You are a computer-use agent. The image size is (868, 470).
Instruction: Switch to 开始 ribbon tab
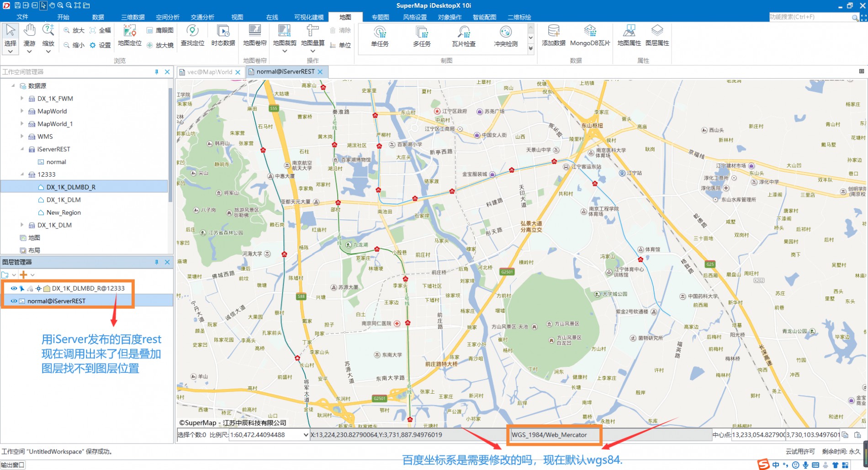(x=63, y=17)
